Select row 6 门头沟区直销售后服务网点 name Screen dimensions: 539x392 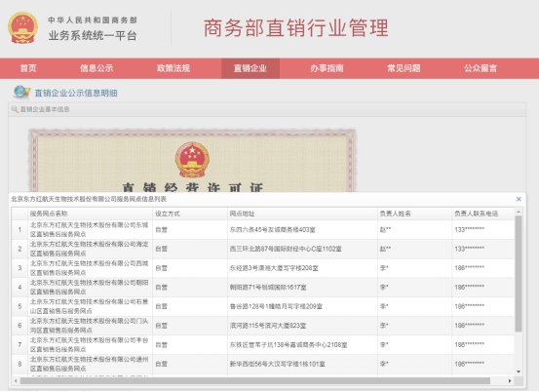(x=89, y=326)
